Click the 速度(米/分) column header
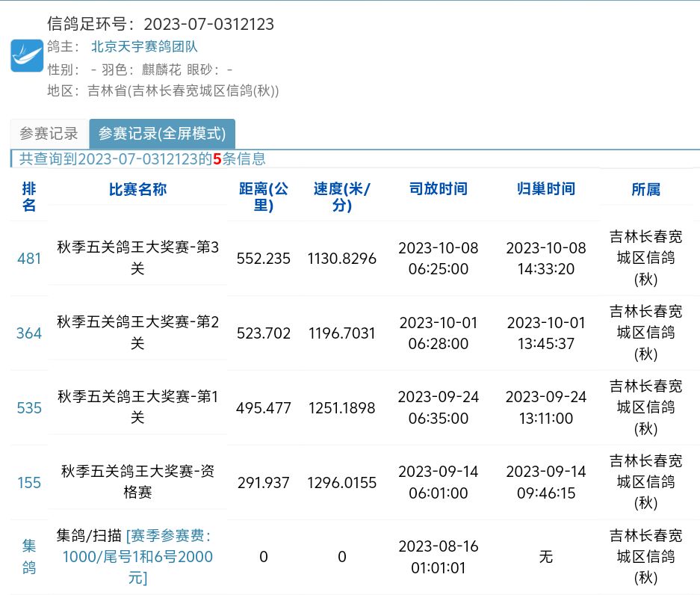700x595 pixels. [342, 197]
